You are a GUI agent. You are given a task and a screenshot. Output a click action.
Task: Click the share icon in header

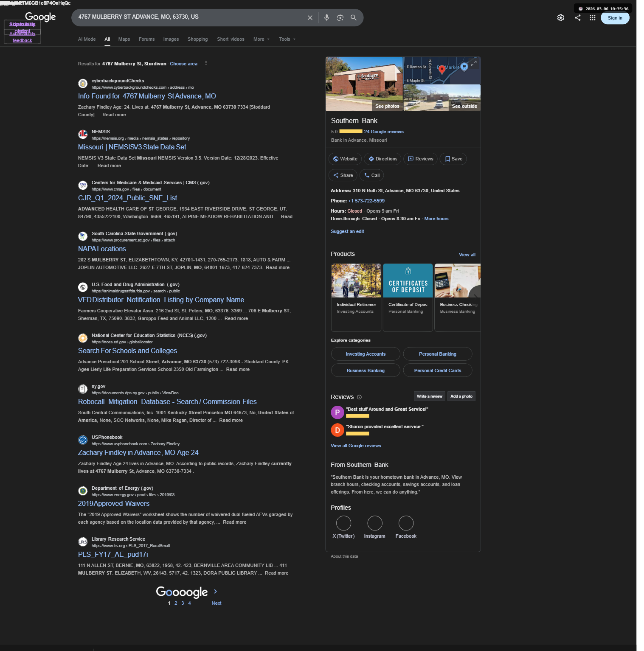pyautogui.click(x=578, y=18)
